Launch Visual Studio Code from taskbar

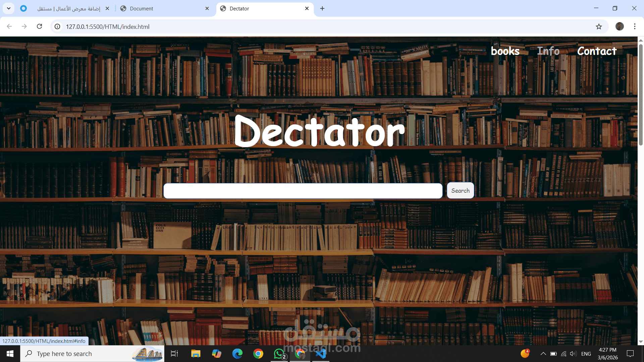tap(321, 353)
